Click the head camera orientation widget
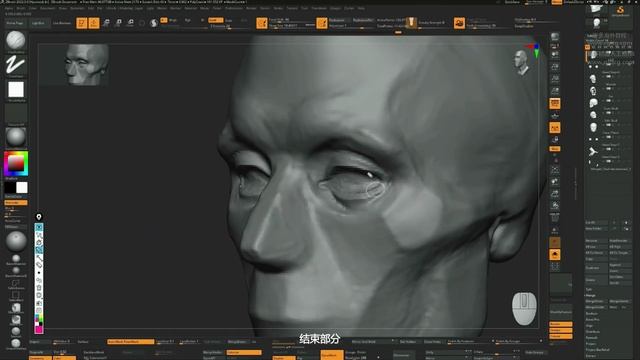 521,63
